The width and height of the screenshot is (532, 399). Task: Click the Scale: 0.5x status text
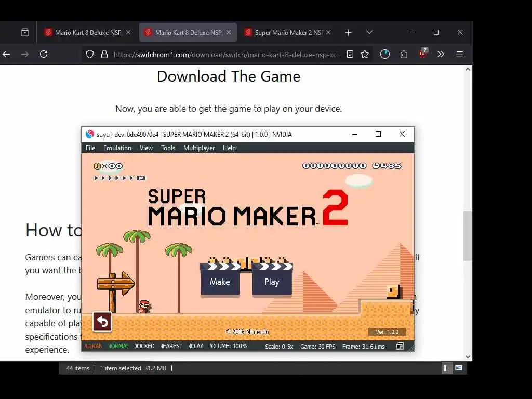(279, 347)
